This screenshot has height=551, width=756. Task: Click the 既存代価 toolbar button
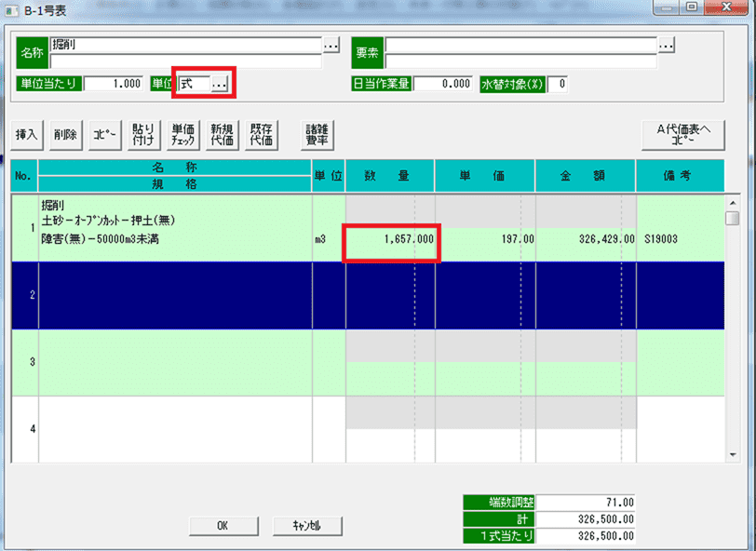point(261,135)
